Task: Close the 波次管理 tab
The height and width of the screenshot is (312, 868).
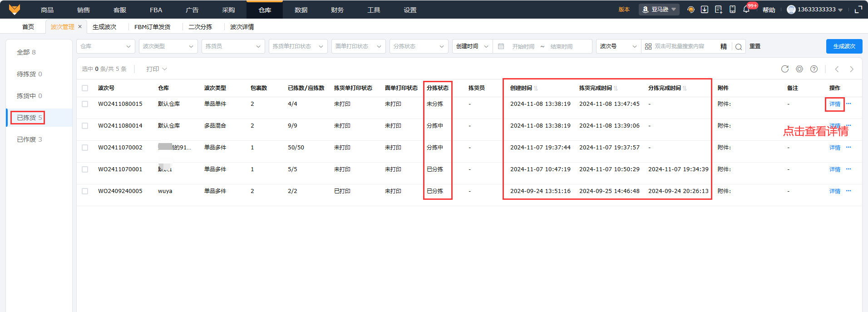Action: (80, 27)
